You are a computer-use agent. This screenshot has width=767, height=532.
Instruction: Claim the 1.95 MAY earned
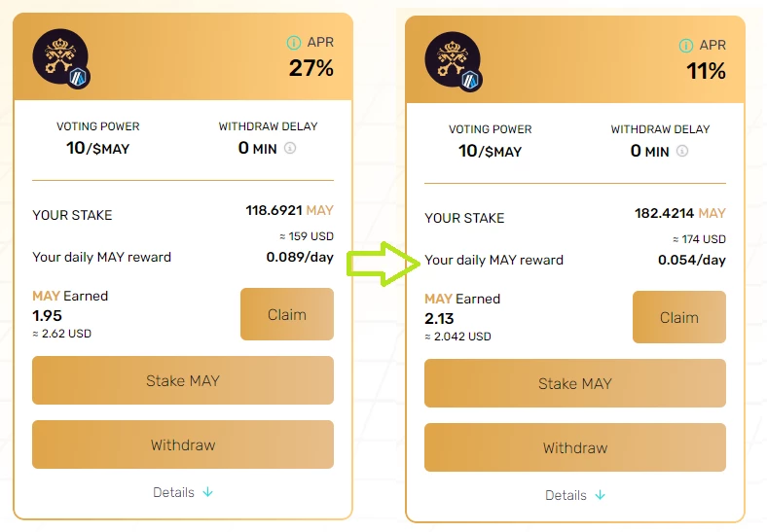coord(287,314)
